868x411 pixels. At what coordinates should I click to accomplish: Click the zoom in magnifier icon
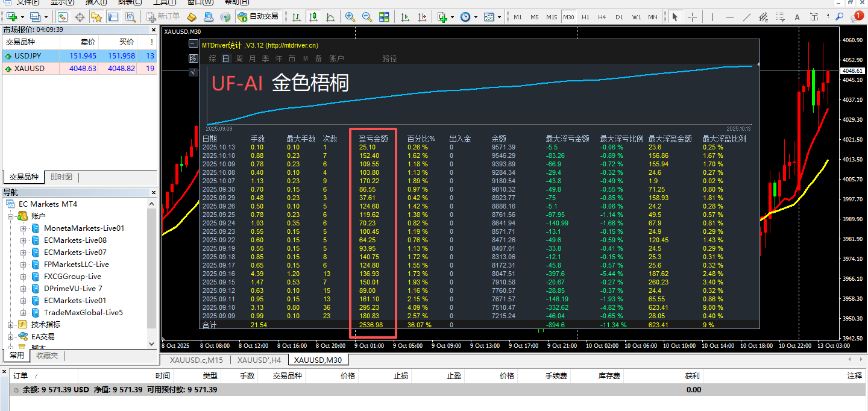click(x=350, y=17)
